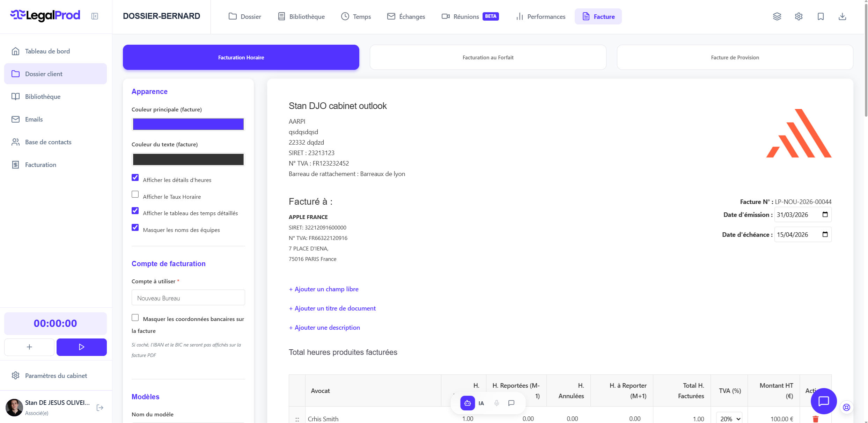Viewport: 868px width, 423px height.
Task: Start the timer with the play button
Action: pyautogui.click(x=81, y=347)
